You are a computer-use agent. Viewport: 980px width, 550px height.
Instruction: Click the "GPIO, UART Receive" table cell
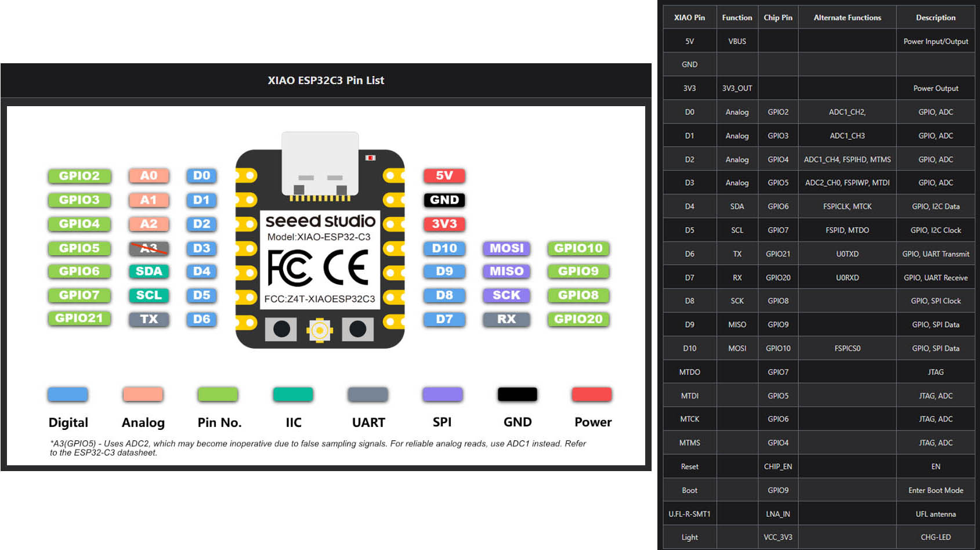[936, 278]
